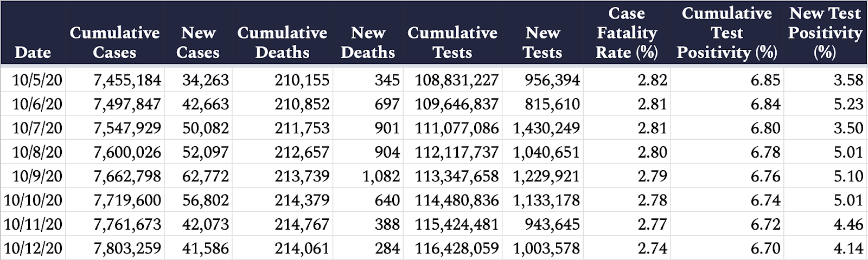Select the New Deaths column header

click(x=368, y=42)
